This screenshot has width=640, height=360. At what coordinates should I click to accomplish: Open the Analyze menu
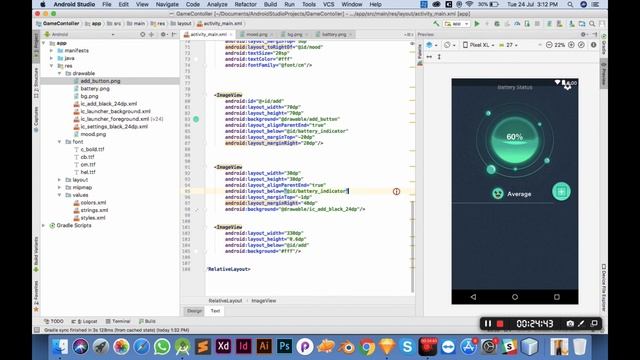pyautogui.click(x=217, y=4)
